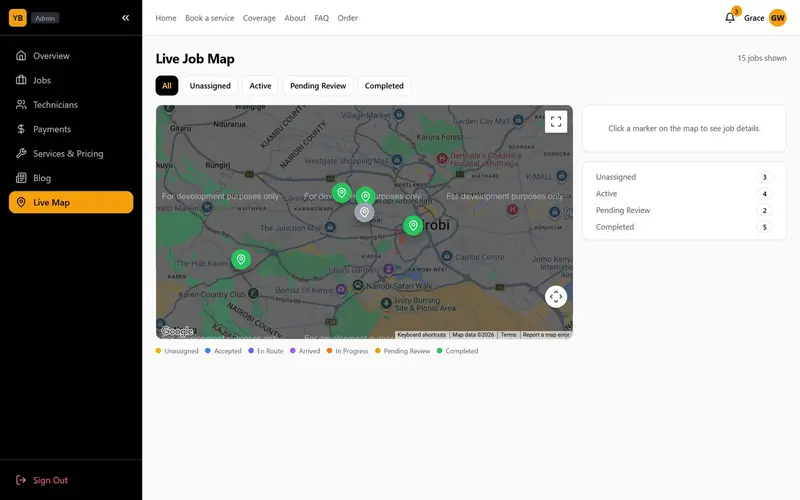Go to the Technicians page

click(71, 105)
